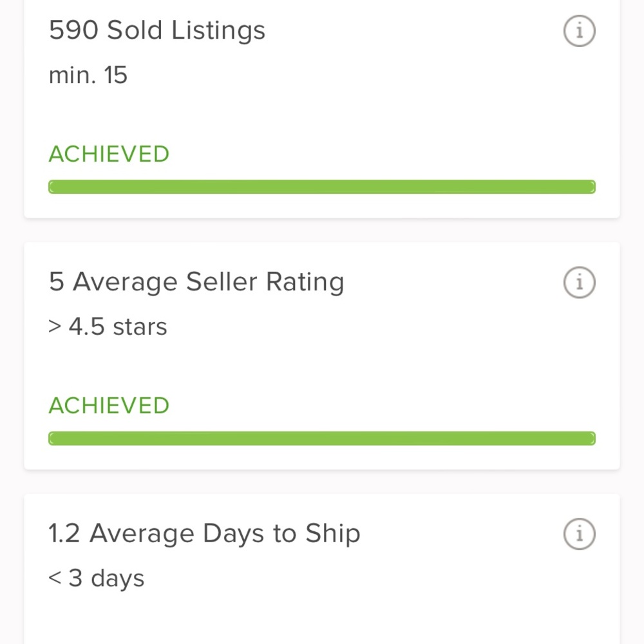The width and height of the screenshot is (644, 644).
Task: Click the Seller Rating green progress bar
Action: tap(322, 439)
